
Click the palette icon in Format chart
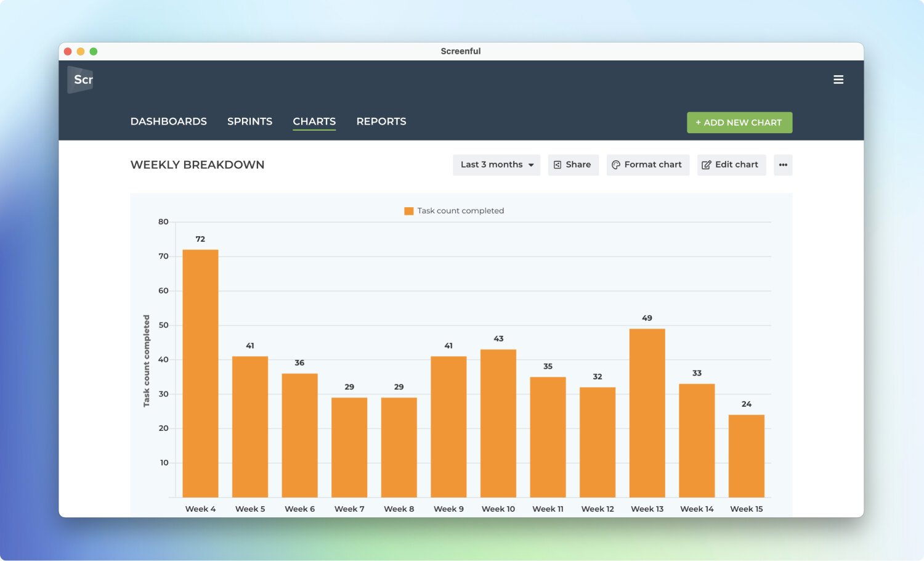click(x=615, y=165)
